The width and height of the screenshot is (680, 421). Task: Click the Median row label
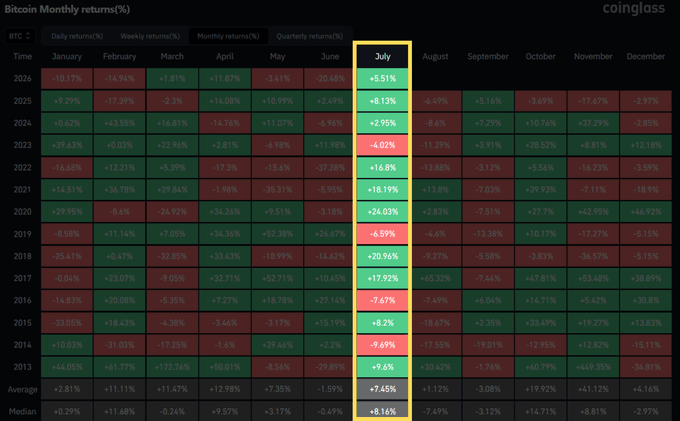[x=23, y=411]
